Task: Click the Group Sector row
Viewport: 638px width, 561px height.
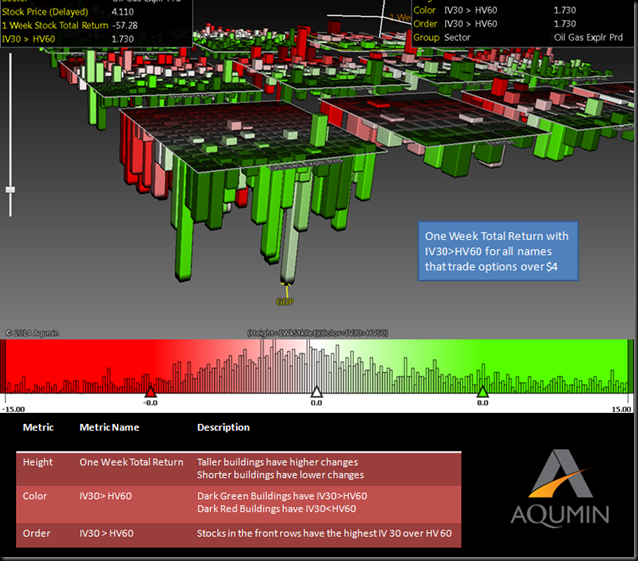Action: 518,37
